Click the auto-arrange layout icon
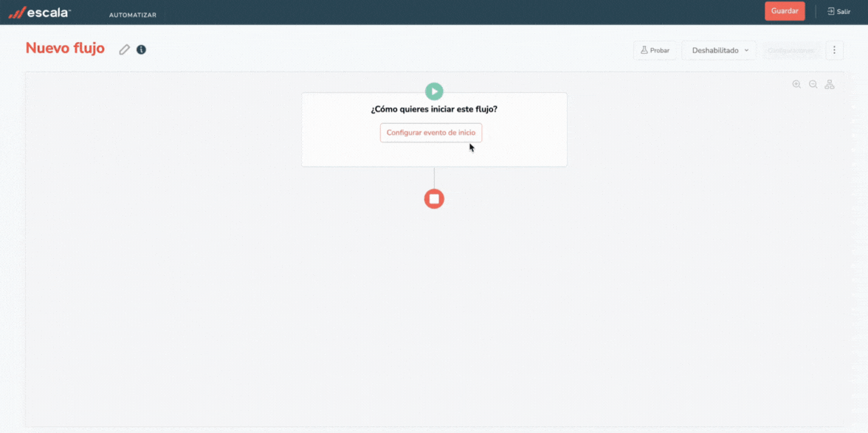Screen dimensions: 868x433 click(830, 85)
